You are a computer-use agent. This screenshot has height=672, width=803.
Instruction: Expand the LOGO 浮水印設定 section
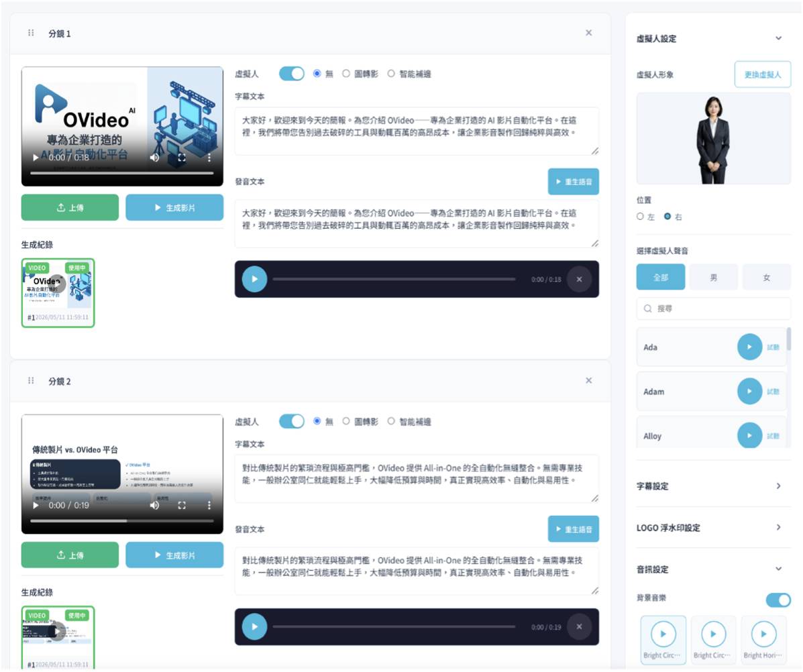pyautogui.click(x=778, y=527)
